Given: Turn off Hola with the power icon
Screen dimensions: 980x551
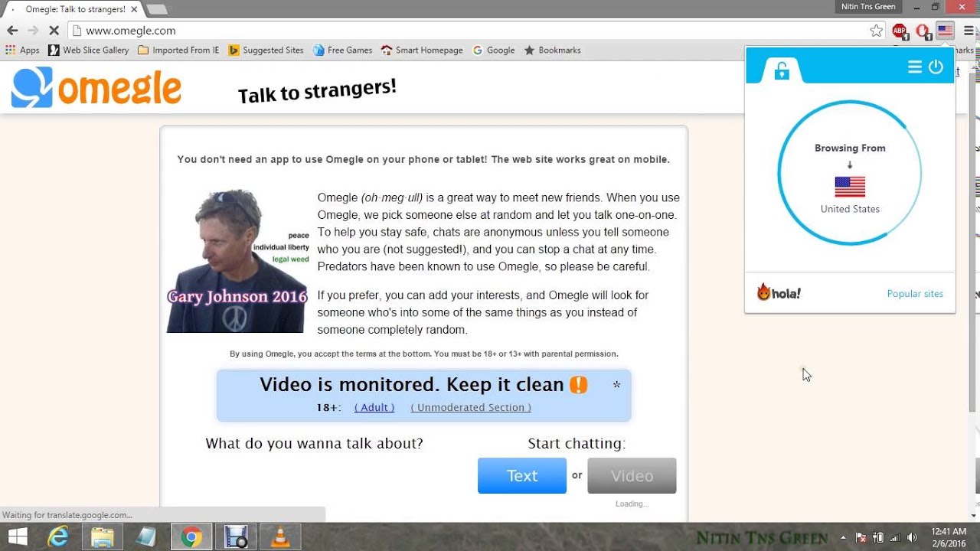Looking at the screenshot, I should coord(936,67).
